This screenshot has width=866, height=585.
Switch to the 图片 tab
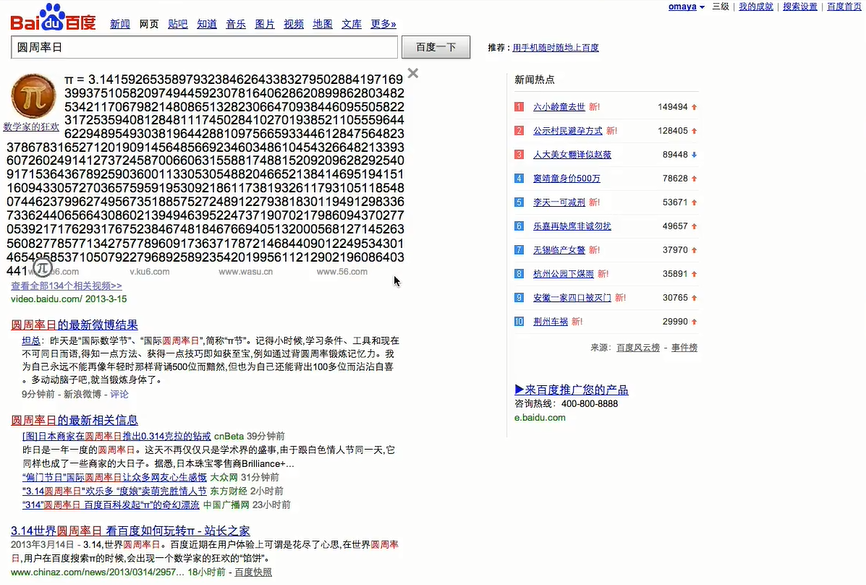[265, 24]
